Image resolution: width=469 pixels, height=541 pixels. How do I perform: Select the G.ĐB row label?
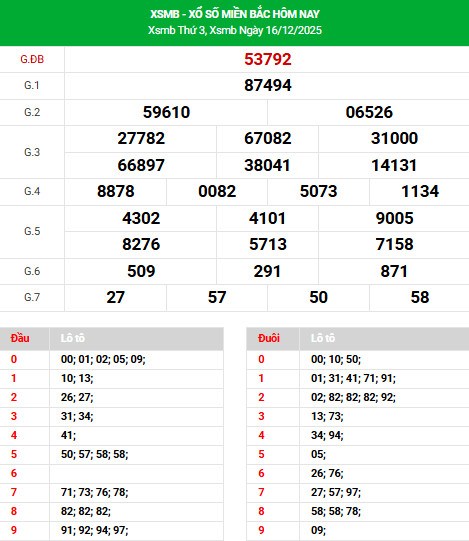pos(32,59)
